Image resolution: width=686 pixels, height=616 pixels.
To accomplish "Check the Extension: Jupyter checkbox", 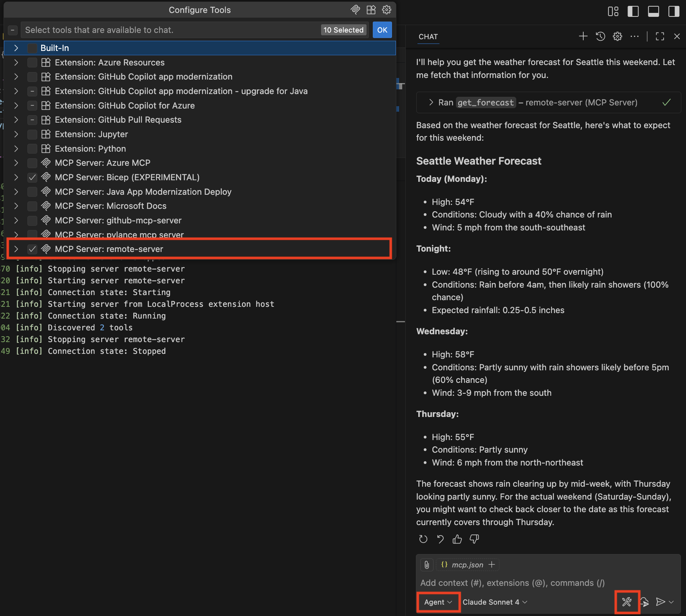I will (32, 134).
